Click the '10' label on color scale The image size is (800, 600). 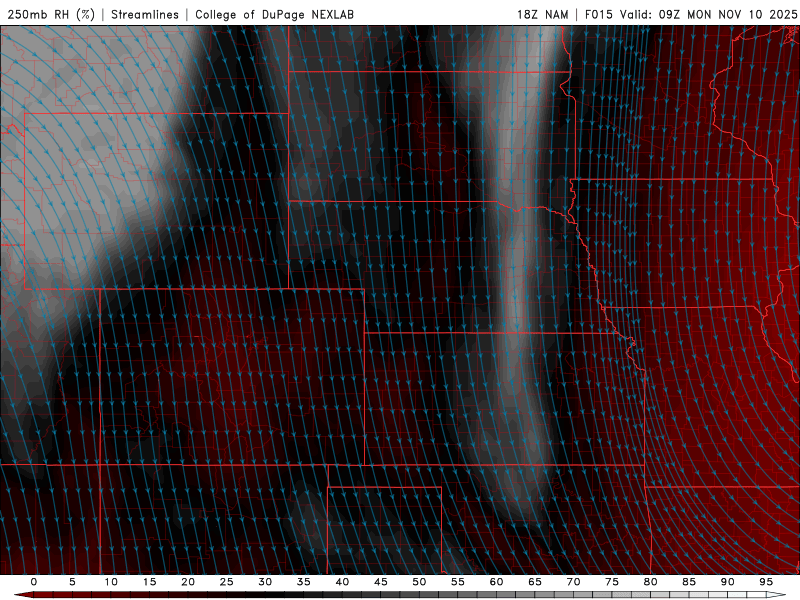click(x=111, y=582)
